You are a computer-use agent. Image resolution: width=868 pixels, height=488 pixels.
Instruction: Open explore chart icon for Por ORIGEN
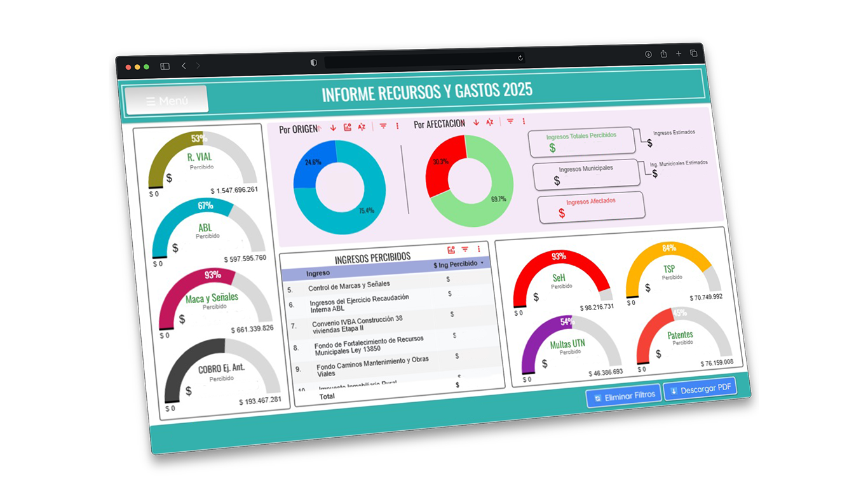[347, 127]
